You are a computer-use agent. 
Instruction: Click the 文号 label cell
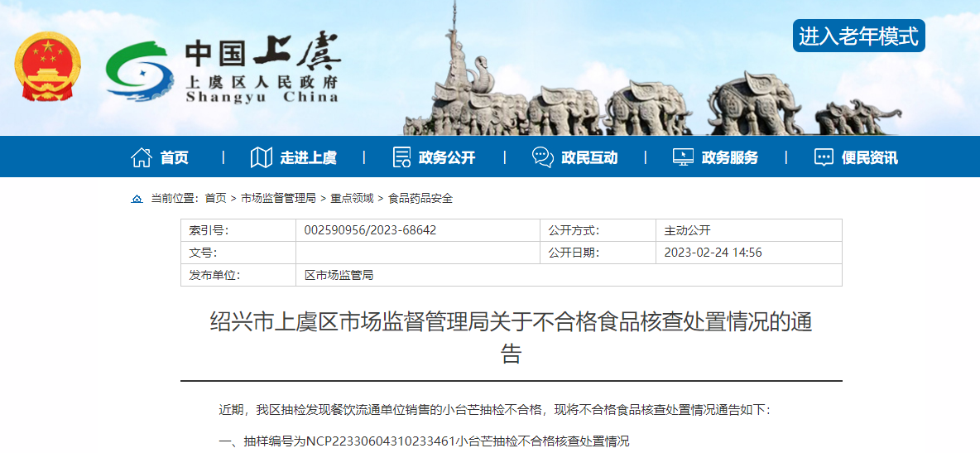[x=238, y=253]
